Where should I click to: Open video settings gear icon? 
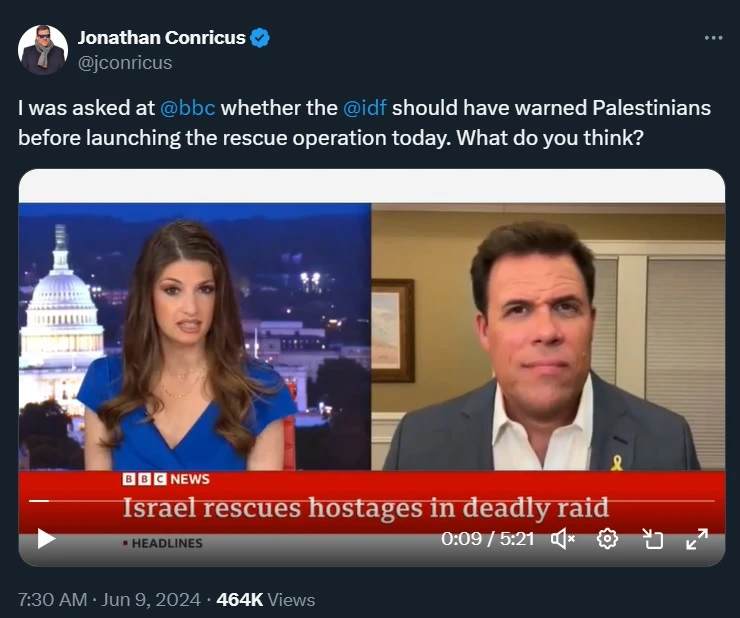[x=607, y=539]
